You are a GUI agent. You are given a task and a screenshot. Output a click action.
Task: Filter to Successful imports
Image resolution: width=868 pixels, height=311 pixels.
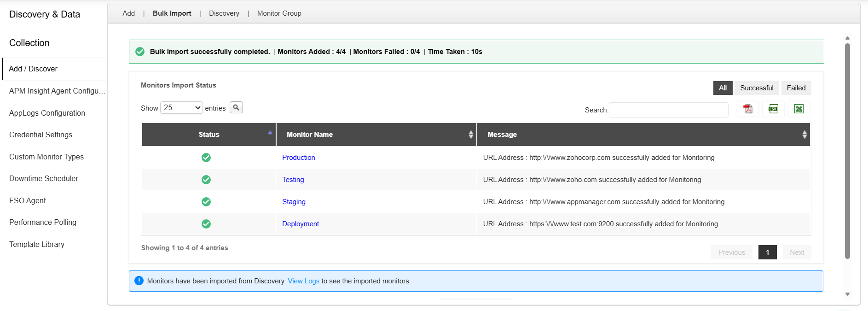[x=757, y=88]
